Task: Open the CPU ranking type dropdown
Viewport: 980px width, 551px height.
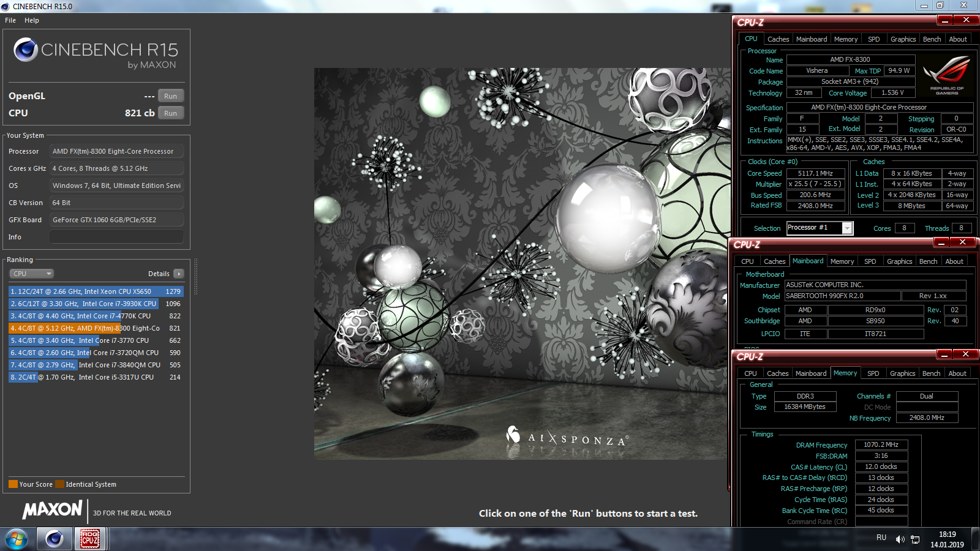Action: pyautogui.click(x=32, y=274)
